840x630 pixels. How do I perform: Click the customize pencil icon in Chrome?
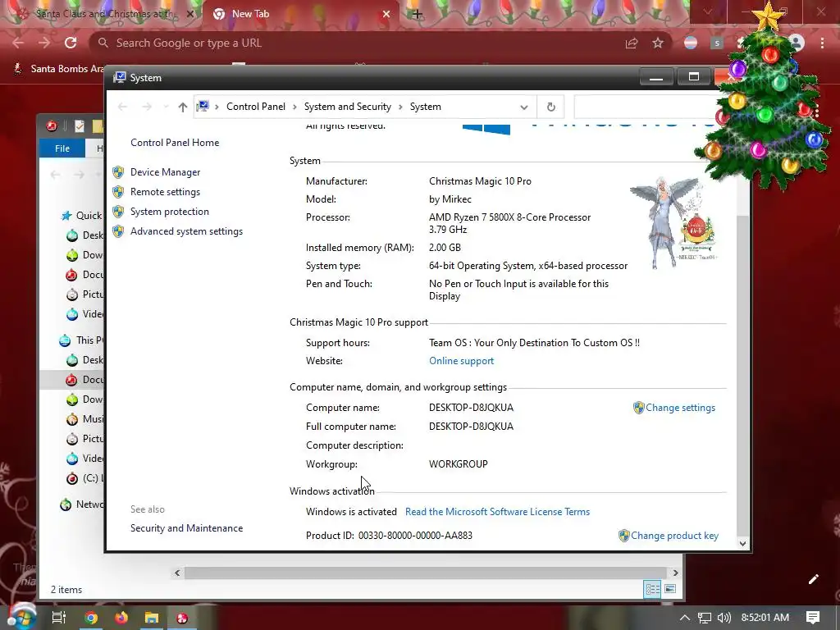813,579
